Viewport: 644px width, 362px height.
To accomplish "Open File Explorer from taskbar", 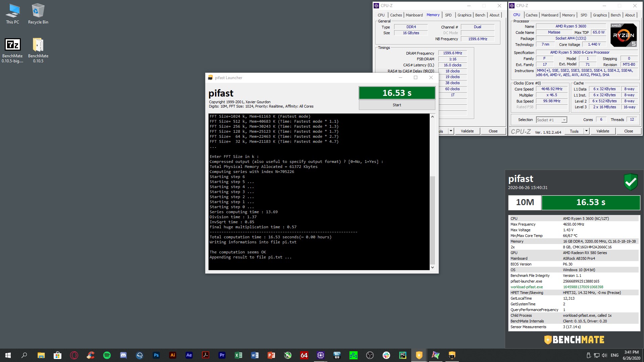I will (x=41, y=355).
